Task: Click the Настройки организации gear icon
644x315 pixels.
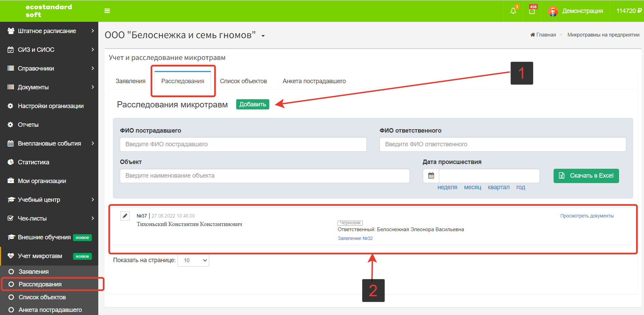Action: (11, 106)
